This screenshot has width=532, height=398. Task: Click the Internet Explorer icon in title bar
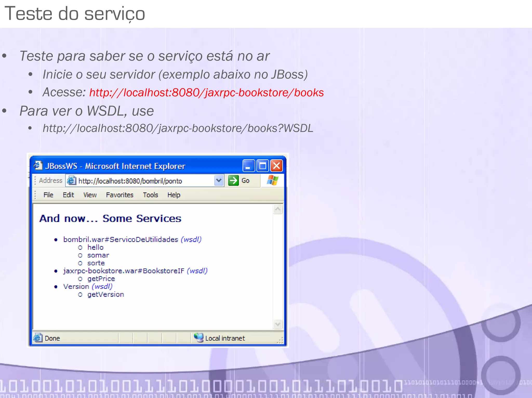pyautogui.click(x=38, y=165)
